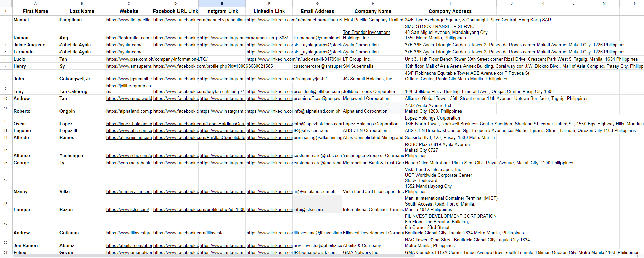Select row 3 header number
The image size is (644, 258).
[6, 32]
